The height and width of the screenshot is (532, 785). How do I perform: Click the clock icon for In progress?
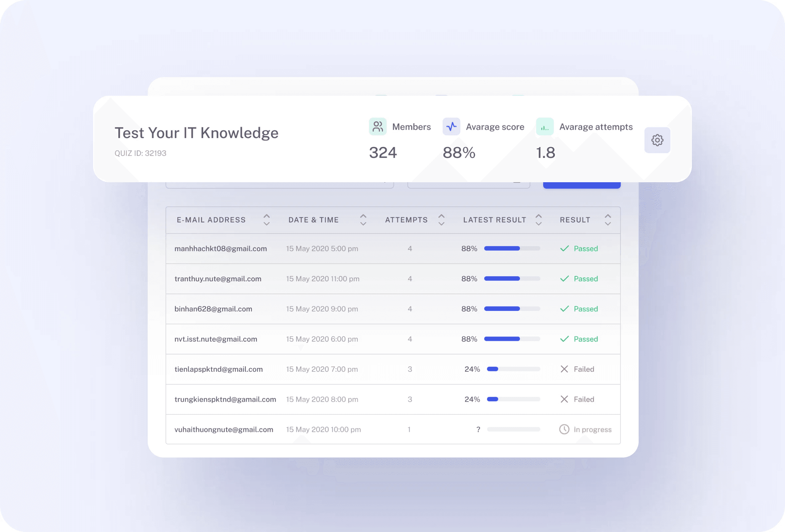pyautogui.click(x=564, y=429)
